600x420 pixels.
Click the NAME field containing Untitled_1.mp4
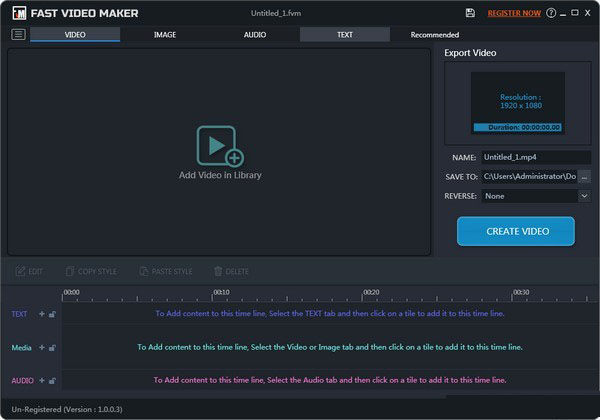click(535, 157)
